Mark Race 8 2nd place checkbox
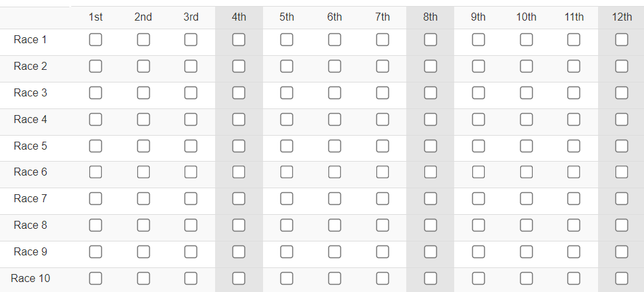The height and width of the screenshot is (292, 644). pos(143,225)
